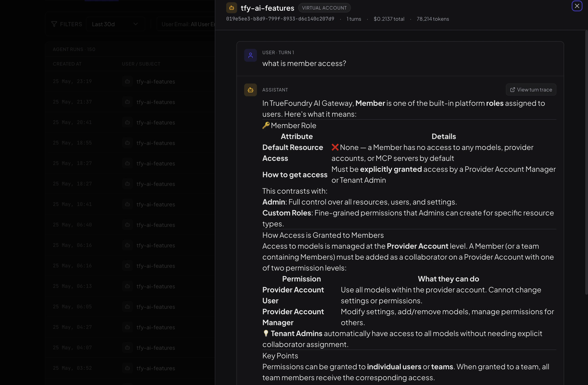Click the bot icon in the 20:41 row

click(x=127, y=122)
